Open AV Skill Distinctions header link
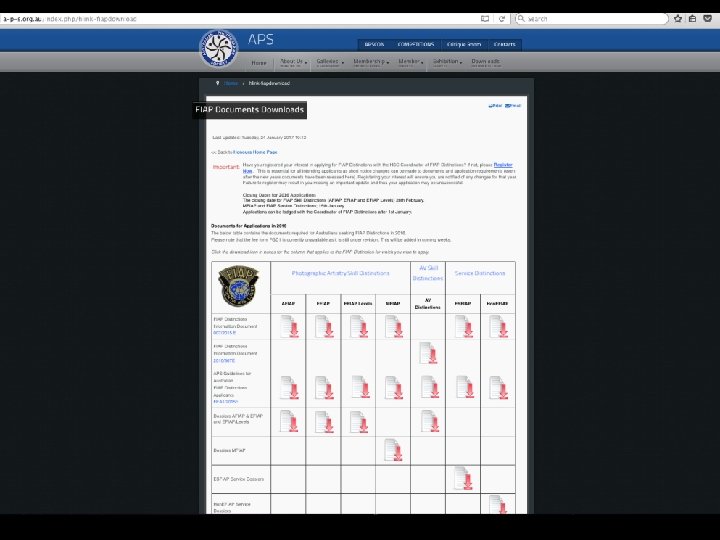The width and height of the screenshot is (720, 540). [x=428, y=273]
